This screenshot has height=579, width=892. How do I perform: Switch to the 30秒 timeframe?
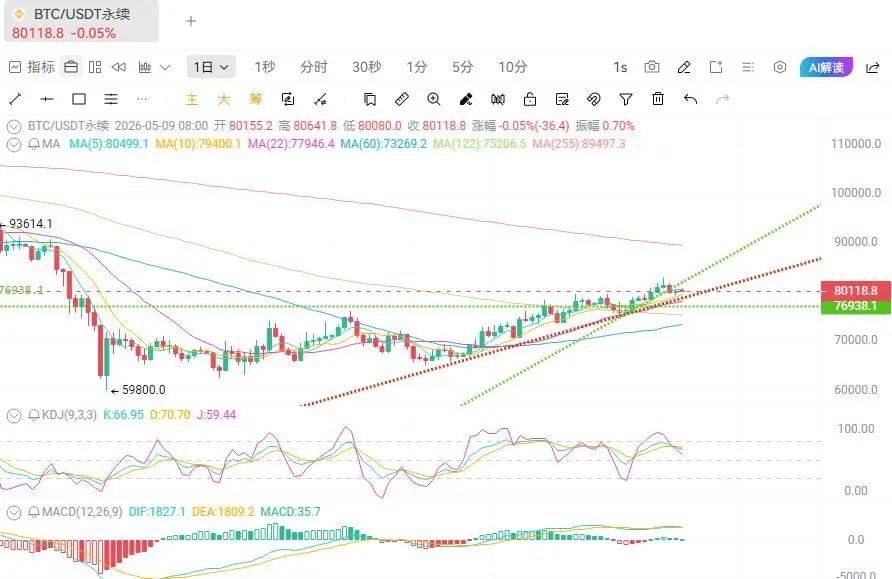366,67
